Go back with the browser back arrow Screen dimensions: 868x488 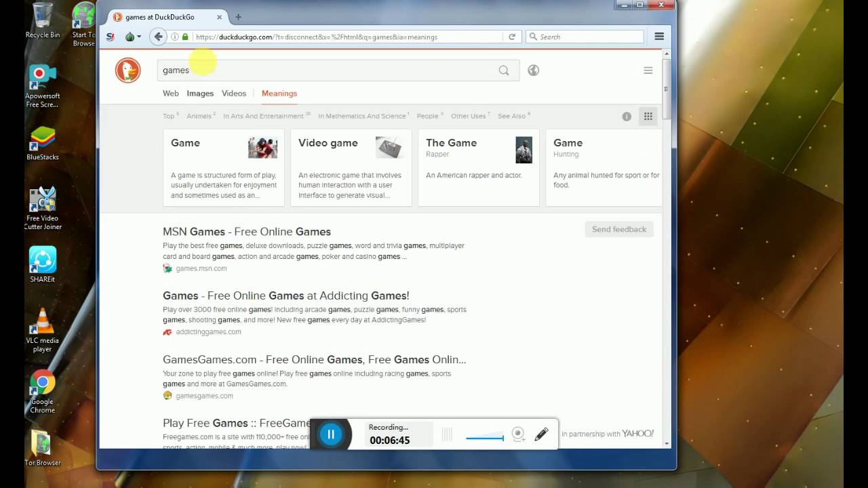(x=158, y=37)
